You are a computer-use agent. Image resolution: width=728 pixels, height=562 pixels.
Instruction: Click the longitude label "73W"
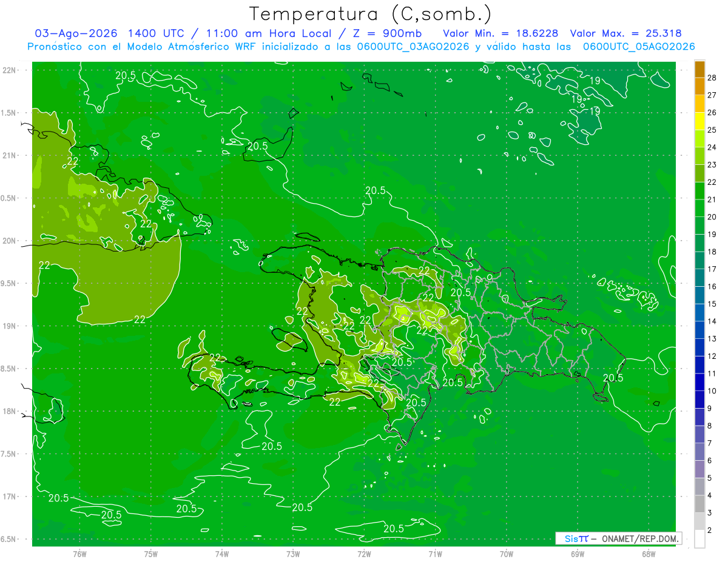coord(293,554)
